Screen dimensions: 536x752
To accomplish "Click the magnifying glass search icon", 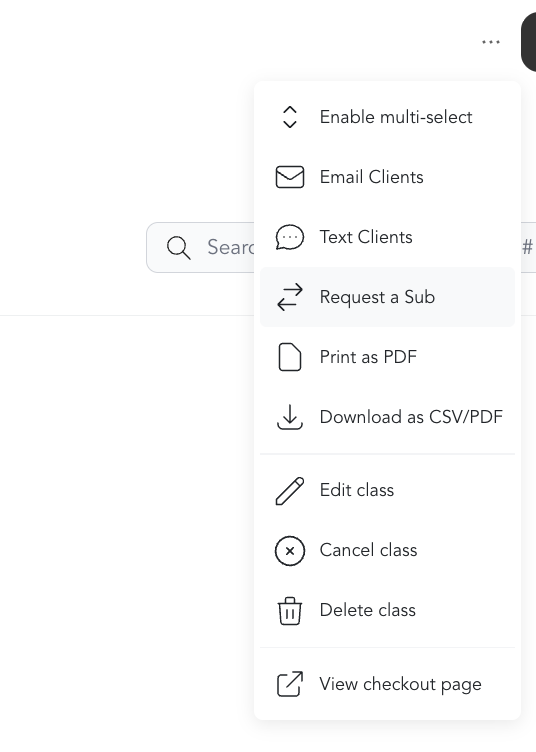I will (178, 247).
